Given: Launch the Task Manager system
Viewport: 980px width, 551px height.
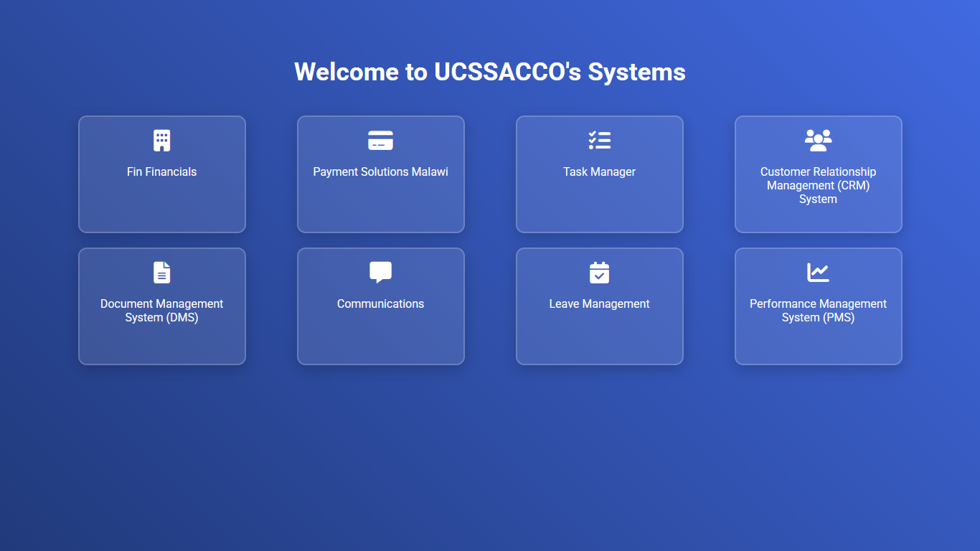Looking at the screenshot, I should [x=600, y=174].
